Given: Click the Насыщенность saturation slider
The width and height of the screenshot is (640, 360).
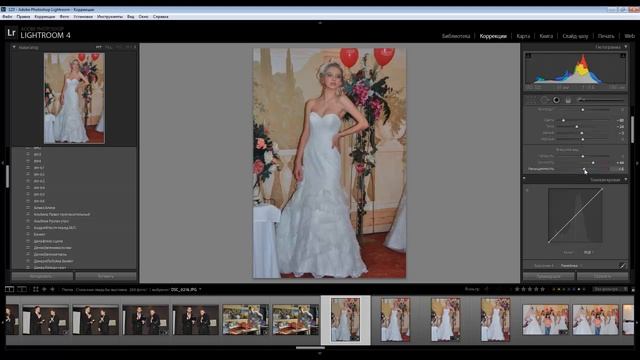Looking at the screenshot, I should (584, 169).
